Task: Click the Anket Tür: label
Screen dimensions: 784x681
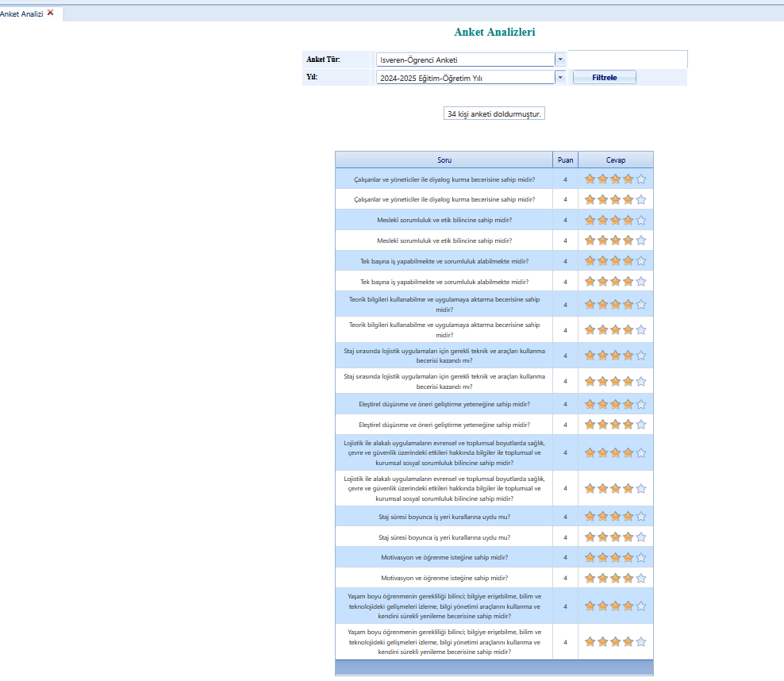Action: [x=323, y=59]
